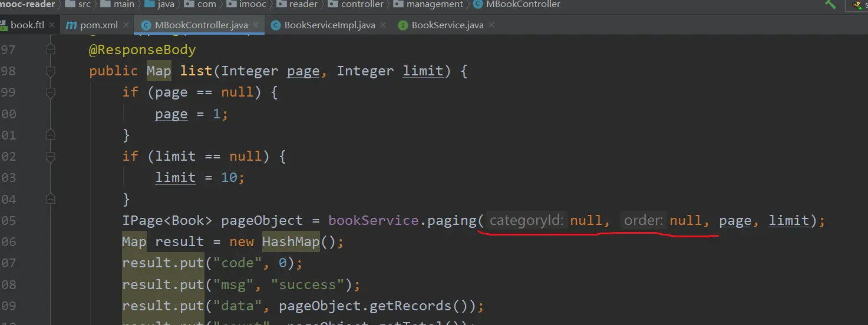Click the page argument in paging call
This screenshot has width=868, height=325.
coord(735,221)
